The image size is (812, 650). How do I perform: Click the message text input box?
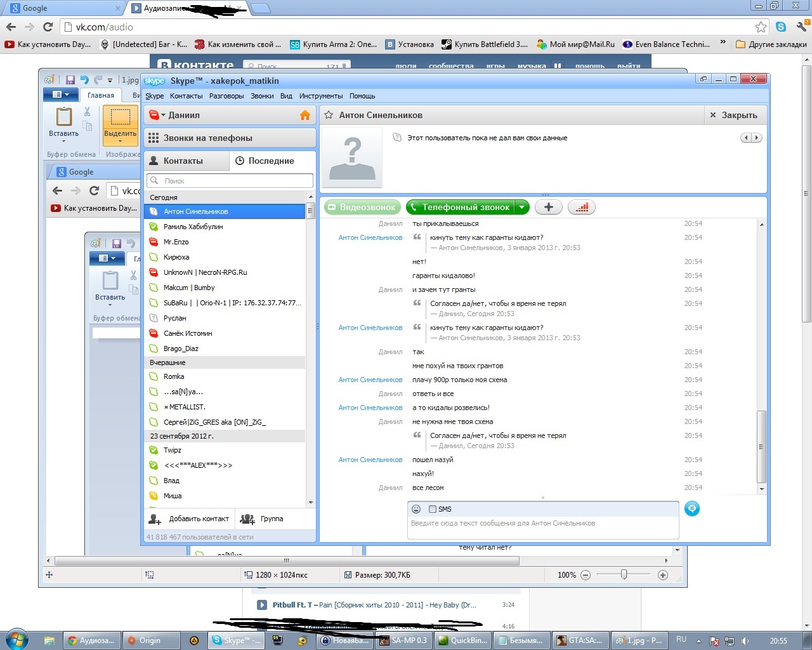[x=543, y=527]
